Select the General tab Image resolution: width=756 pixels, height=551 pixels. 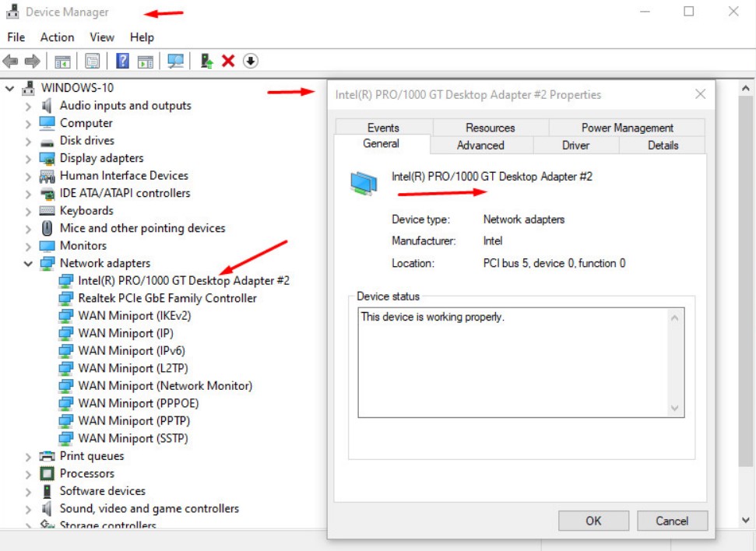click(381, 144)
